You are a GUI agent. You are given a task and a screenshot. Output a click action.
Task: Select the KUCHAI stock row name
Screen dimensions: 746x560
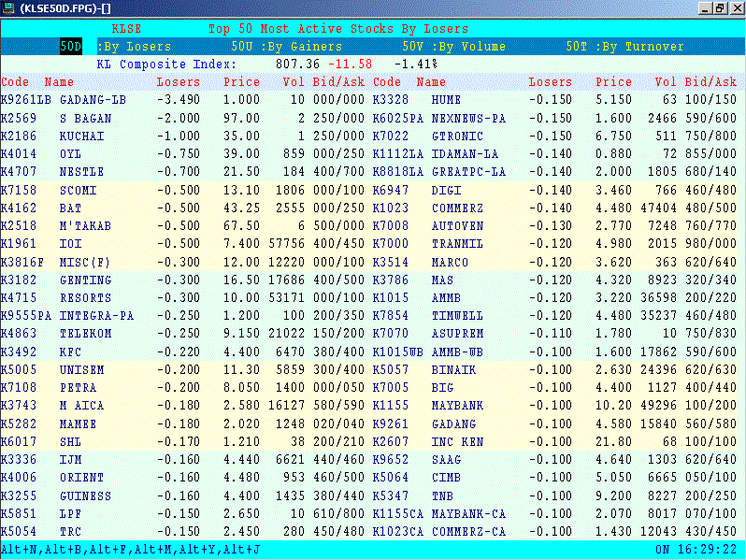pos(82,136)
